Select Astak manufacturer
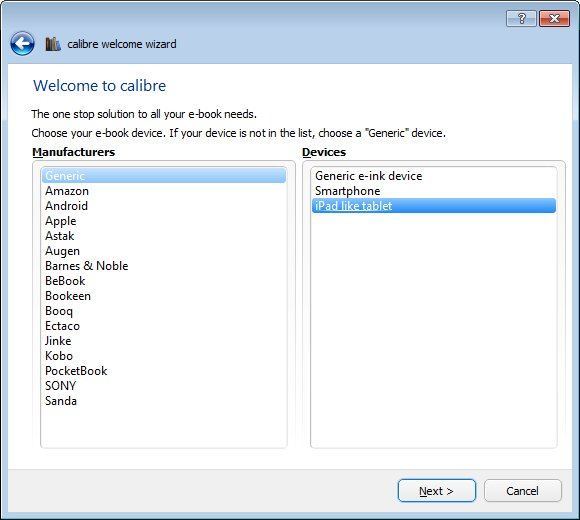This screenshot has width=580, height=520. [164, 236]
